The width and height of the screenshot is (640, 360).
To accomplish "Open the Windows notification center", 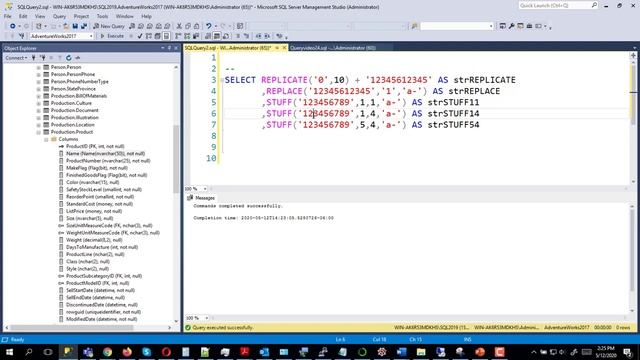I will [x=628, y=352].
